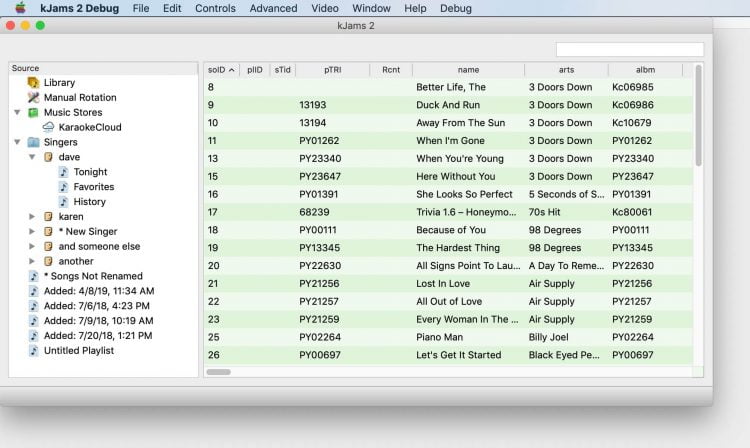The image size is (750, 448).
Task: Sort by the Rcnt column header
Action: click(391, 70)
